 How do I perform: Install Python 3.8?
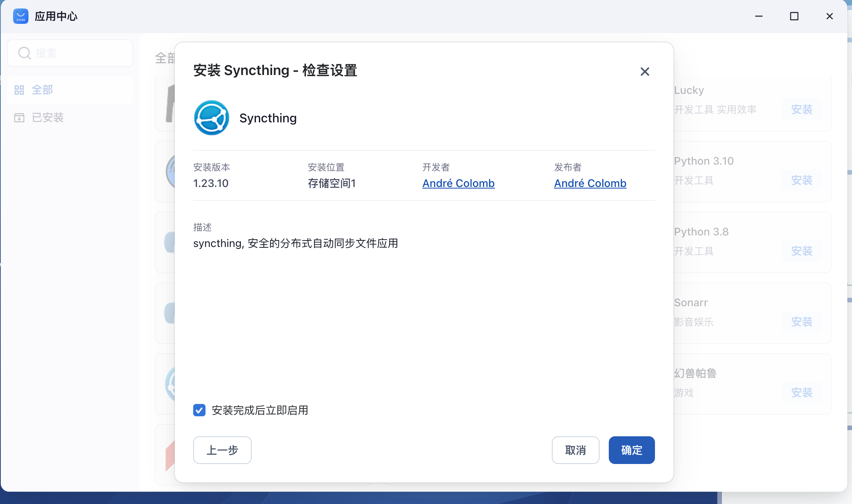pyautogui.click(x=802, y=251)
